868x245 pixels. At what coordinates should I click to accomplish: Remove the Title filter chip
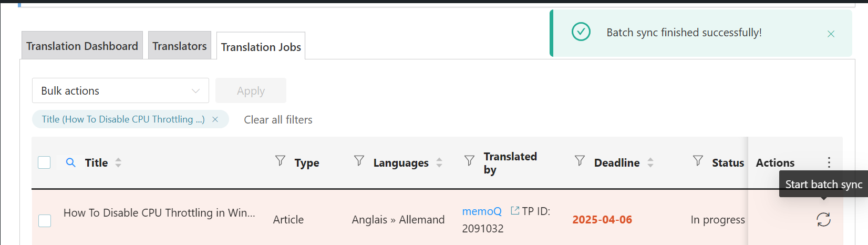tap(215, 119)
